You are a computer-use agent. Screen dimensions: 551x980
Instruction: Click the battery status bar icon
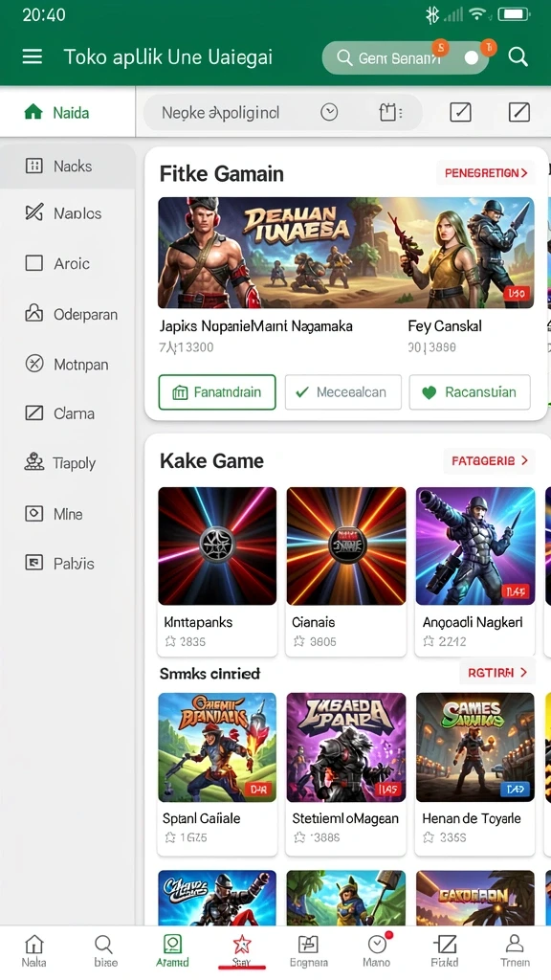coord(514,14)
